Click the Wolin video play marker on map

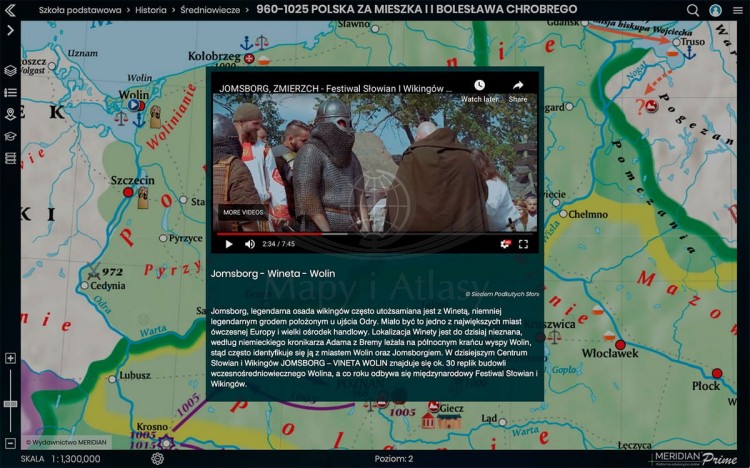click(x=133, y=105)
